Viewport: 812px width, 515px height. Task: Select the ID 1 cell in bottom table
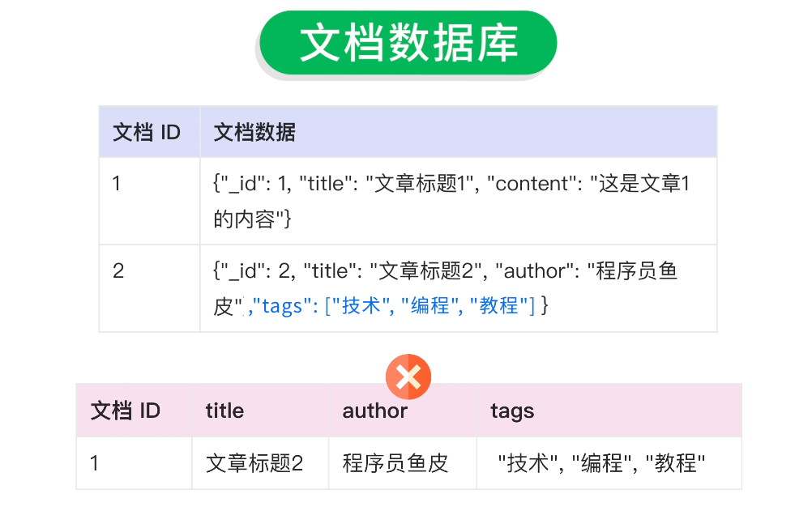pyautogui.click(x=95, y=463)
